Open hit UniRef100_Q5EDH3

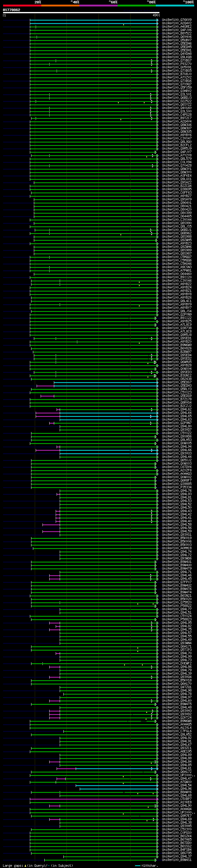pos(177,386)
